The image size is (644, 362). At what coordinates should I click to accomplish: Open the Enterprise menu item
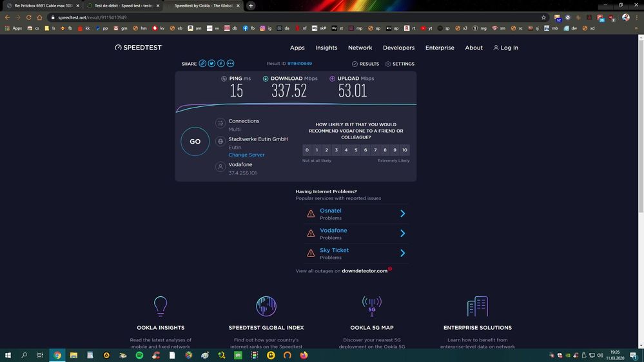click(x=440, y=48)
